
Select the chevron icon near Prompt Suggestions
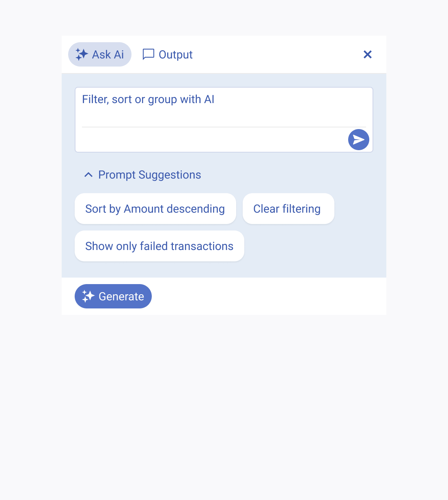click(88, 175)
